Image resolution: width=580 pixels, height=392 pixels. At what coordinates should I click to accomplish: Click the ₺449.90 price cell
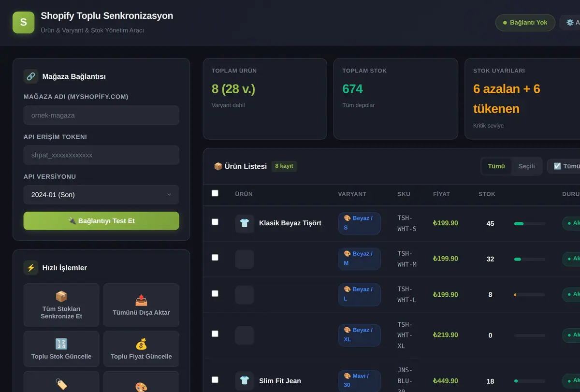click(446, 381)
